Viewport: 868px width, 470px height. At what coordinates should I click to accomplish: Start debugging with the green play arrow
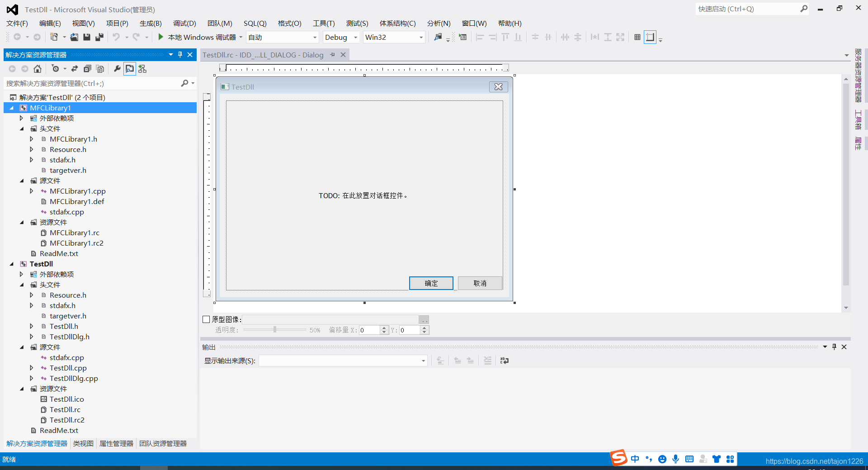160,37
